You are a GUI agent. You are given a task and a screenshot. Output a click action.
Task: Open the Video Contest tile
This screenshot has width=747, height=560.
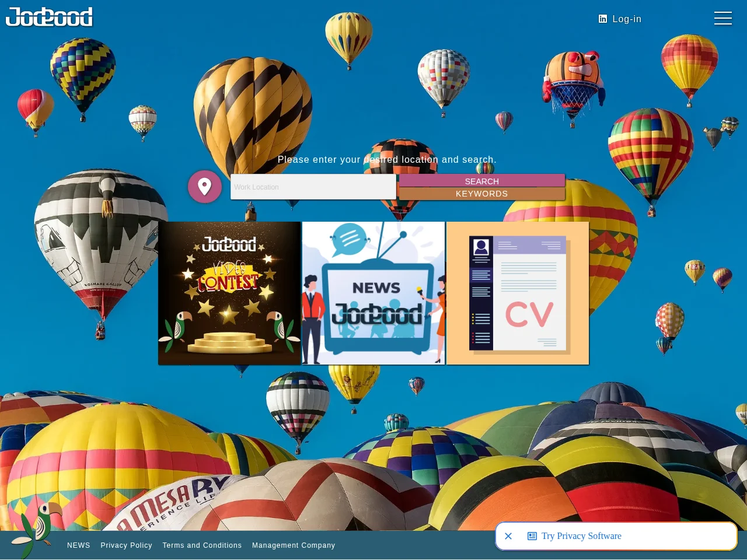coord(229,293)
